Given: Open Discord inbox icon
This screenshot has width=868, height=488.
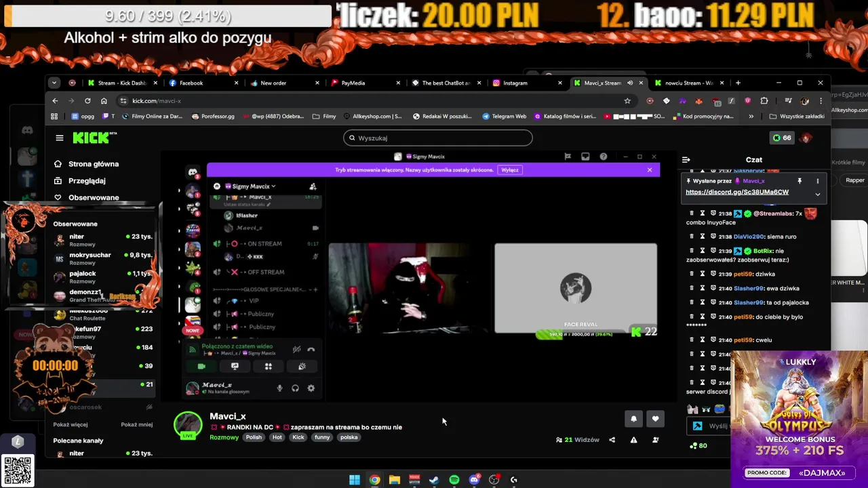Looking at the screenshot, I should [x=585, y=157].
